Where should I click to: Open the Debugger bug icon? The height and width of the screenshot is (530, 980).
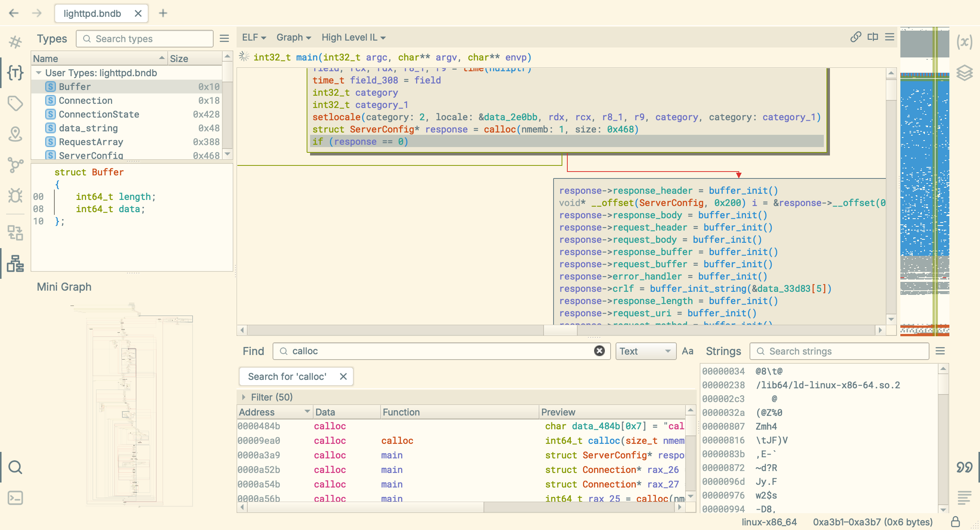click(15, 195)
